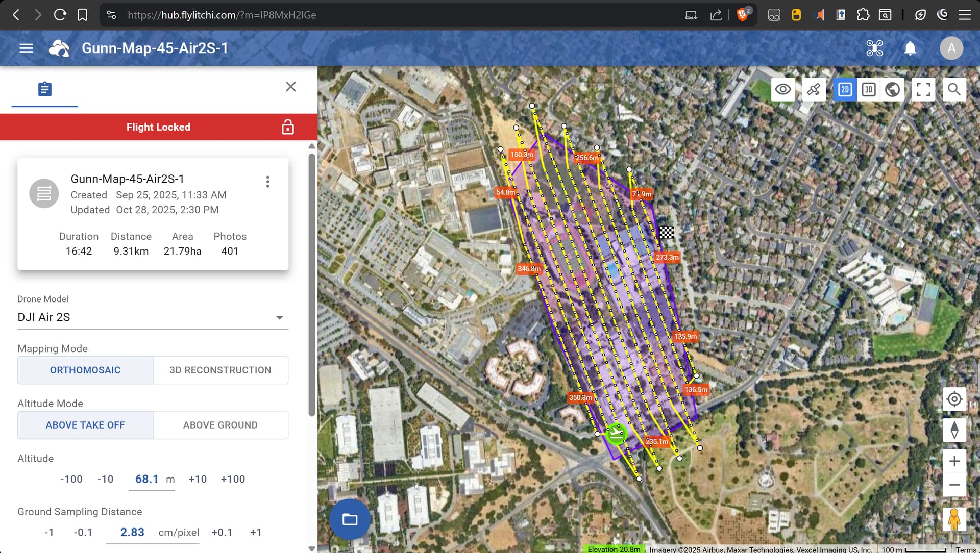The width and height of the screenshot is (980, 553).
Task: Choose Above Ground altitude mode
Action: click(x=220, y=425)
